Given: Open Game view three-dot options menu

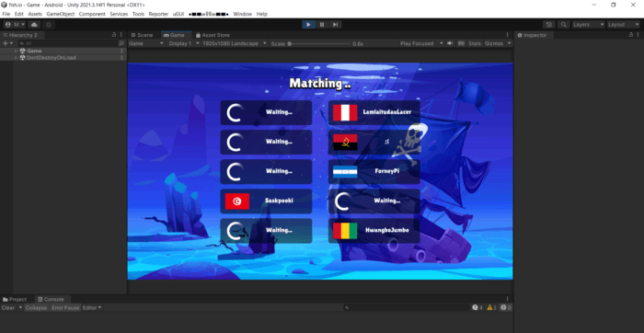Looking at the screenshot, I should pos(507,35).
